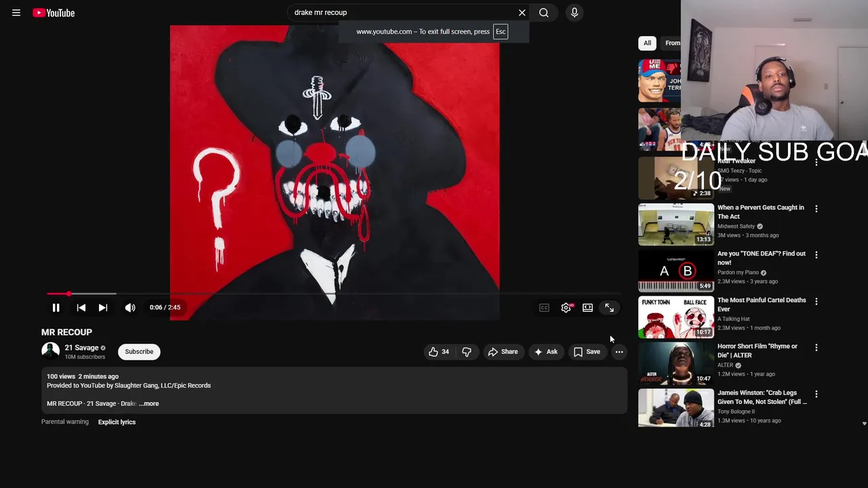Open options menu for Rhyme or Die video

[x=816, y=348]
